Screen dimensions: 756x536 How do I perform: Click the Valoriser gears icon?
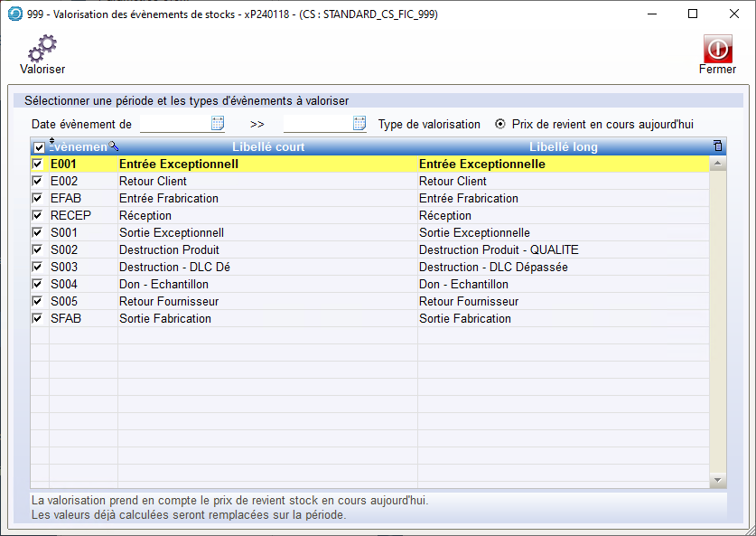click(x=42, y=47)
